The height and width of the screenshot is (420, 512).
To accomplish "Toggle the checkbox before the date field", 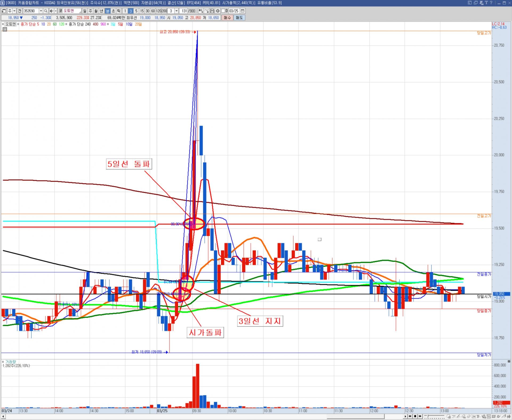I will click(223, 11).
